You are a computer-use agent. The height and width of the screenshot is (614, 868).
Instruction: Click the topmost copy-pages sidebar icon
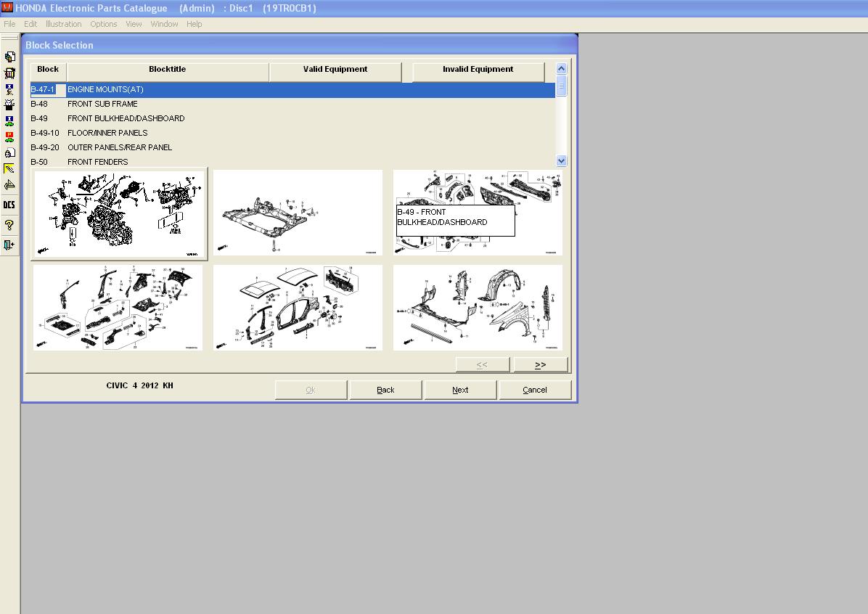point(9,57)
